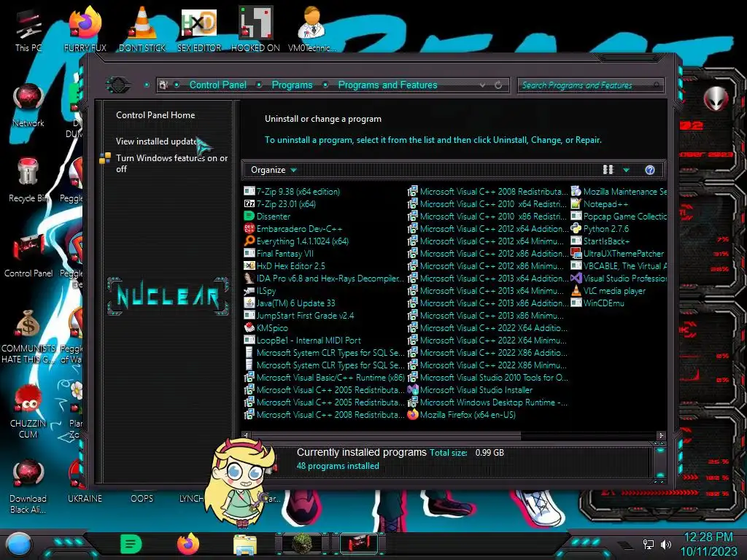Image resolution: width=747 pixels, height=560 pixels.
Task: Select Dissenter in the program list
Action: 267,216
